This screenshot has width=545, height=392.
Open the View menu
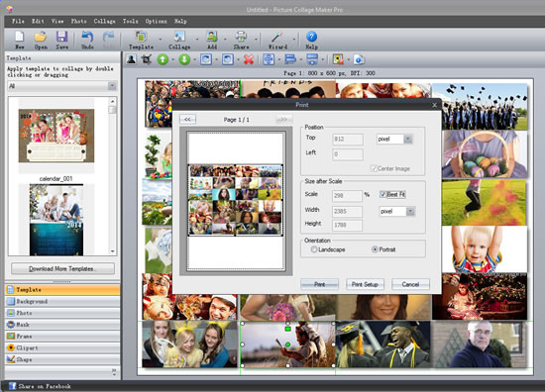pos(57,21)
